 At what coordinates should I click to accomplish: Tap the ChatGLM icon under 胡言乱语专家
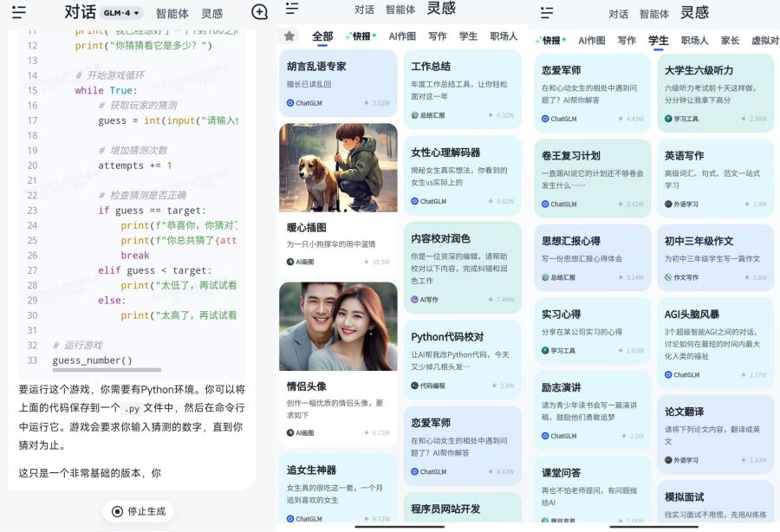pos(290,103)
